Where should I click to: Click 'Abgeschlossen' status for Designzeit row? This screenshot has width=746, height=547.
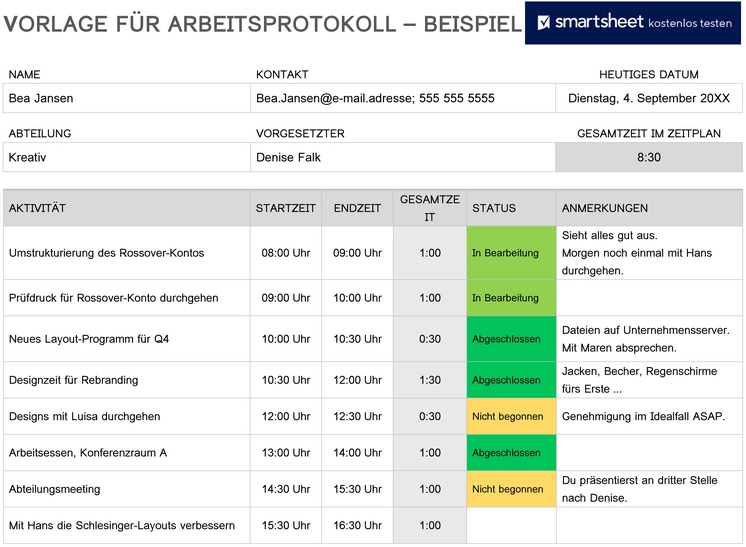pyautogui.click(x=511, y=380)
